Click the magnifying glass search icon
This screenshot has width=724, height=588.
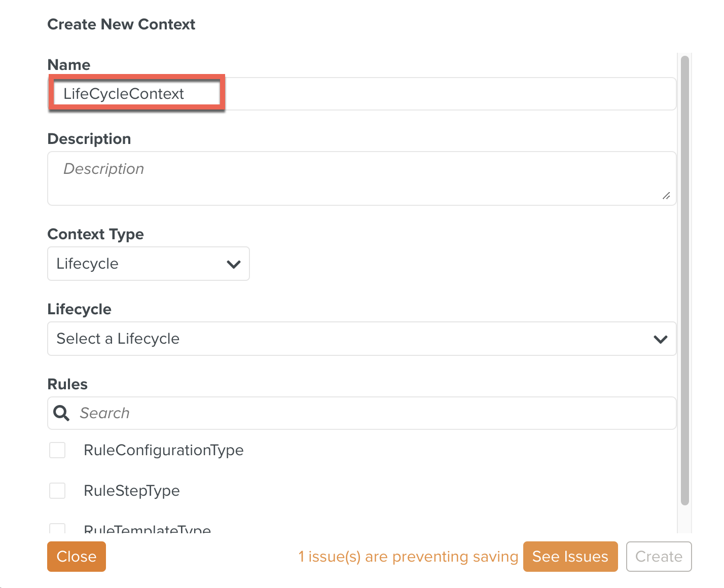pos(61,413)
